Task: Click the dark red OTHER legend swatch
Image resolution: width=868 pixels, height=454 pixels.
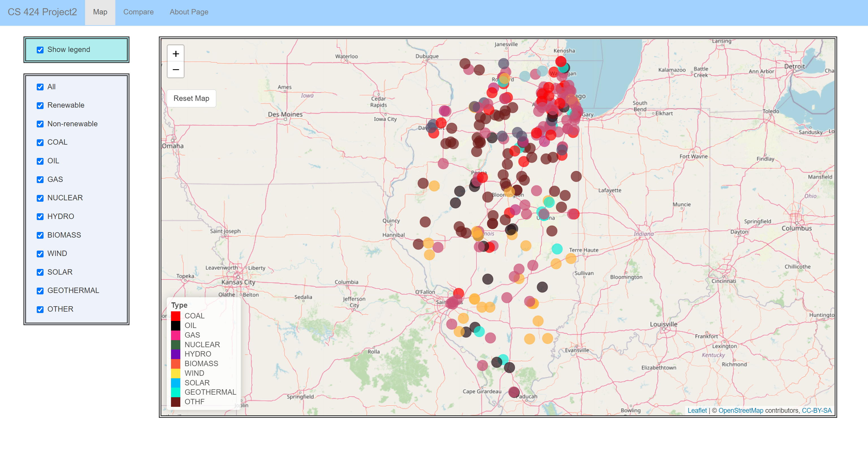Action: pyautogui.click(x=176, y=402)
